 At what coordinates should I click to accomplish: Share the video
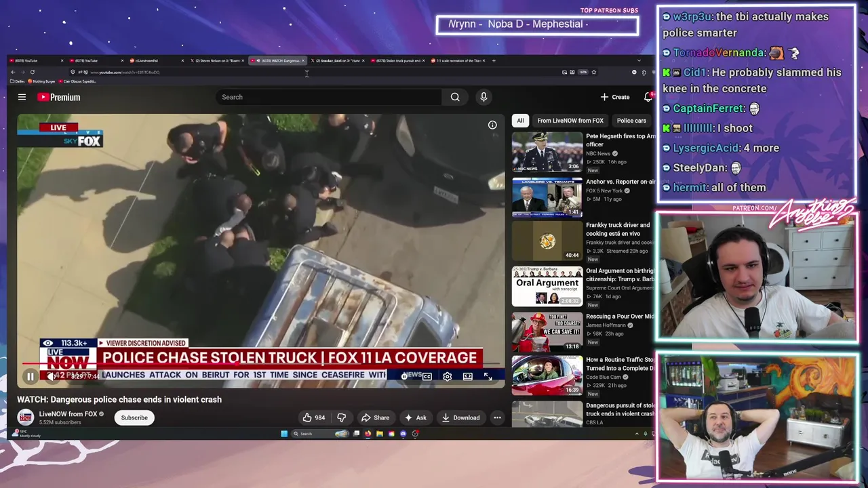pyautogui.click(x=375, y=418)
